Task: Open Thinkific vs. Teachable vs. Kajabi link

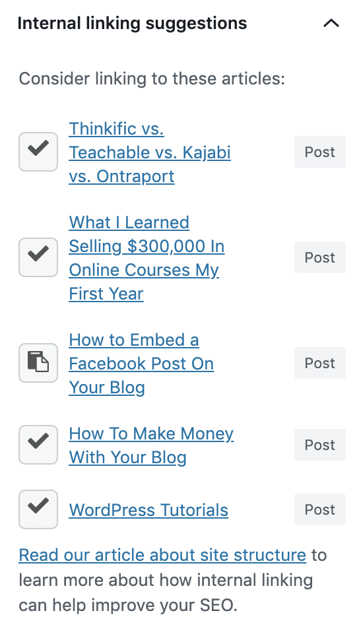Action: (150, 152)
